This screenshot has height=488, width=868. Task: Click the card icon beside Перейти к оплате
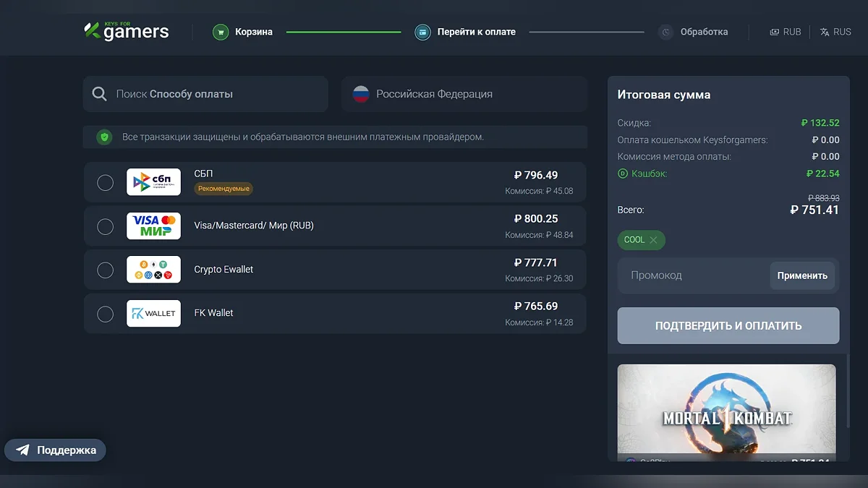tap(422, 32)
